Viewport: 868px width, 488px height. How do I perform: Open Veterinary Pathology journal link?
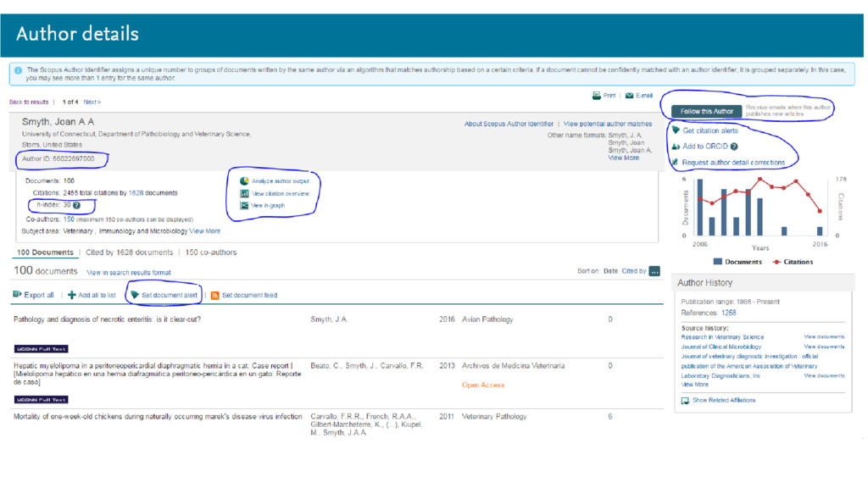tap(494, 417)
